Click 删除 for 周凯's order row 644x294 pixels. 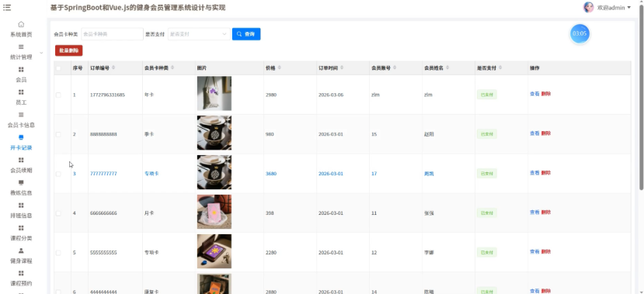546,173
